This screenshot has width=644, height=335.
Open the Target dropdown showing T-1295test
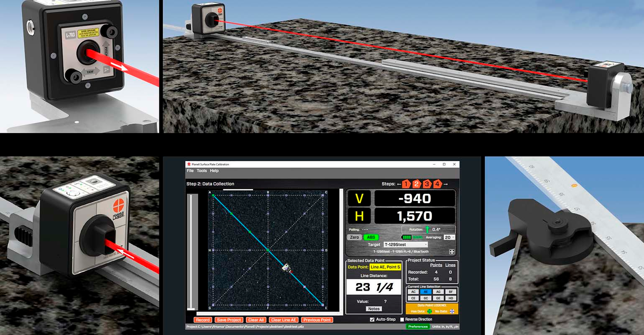406,245
